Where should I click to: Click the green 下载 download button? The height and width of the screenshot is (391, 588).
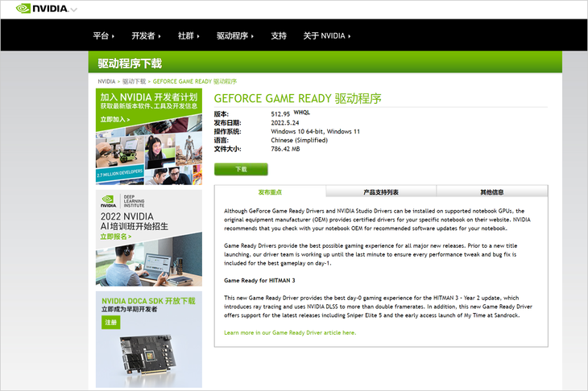point(241,170)
